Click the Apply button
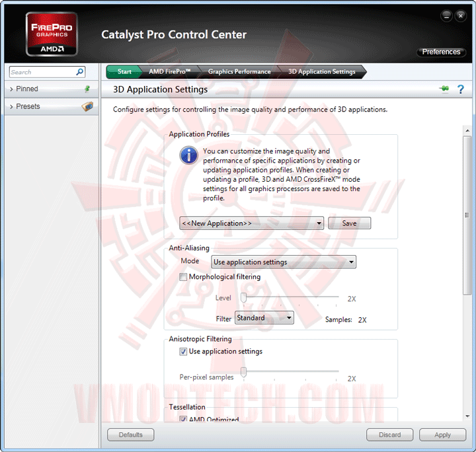This screenshot has width=476, height=452. pos(442,435)
